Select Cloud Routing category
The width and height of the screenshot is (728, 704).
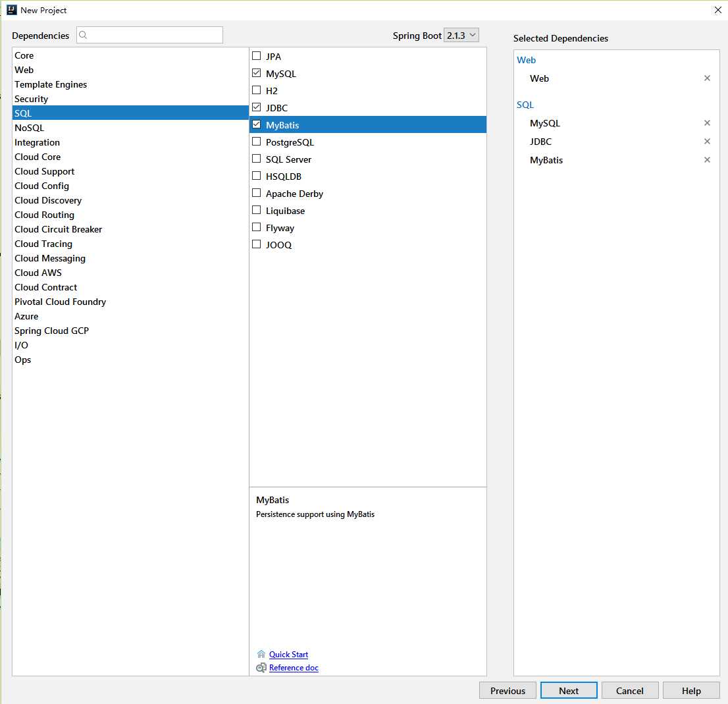pyautogui.click(x=130, y=215)
